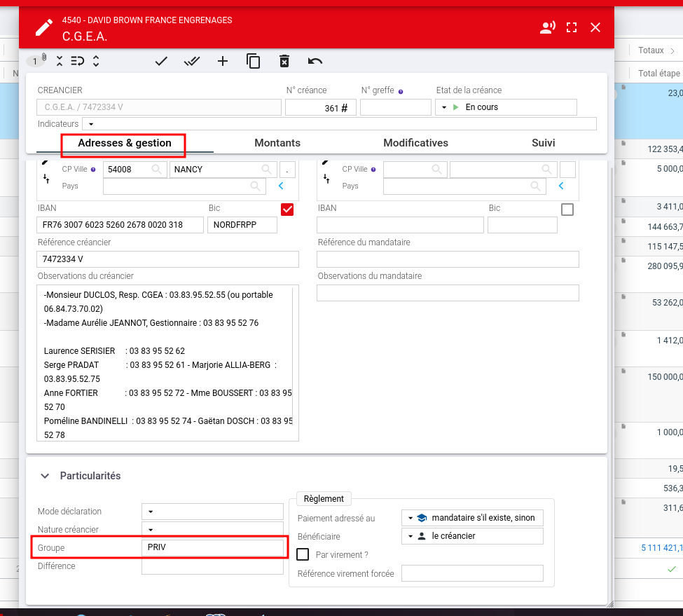
Task: Add a new entry with plus icon
Action: point(223,61)
